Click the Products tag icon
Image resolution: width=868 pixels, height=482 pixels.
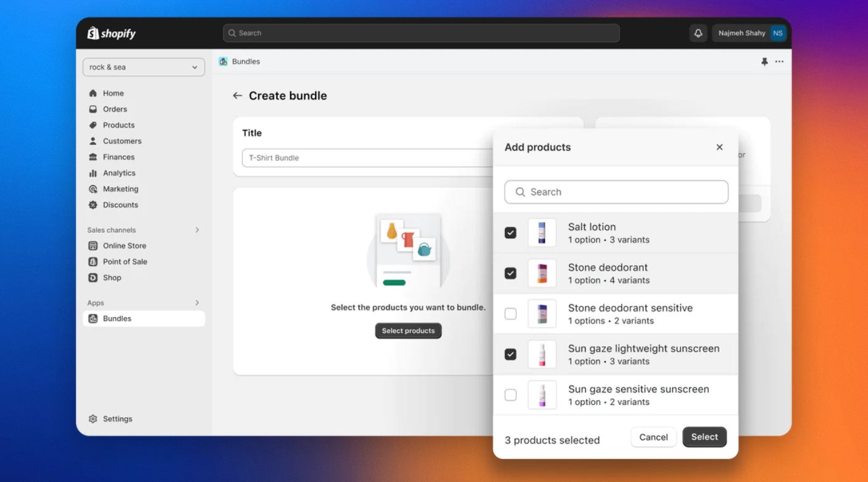(93, 125)
